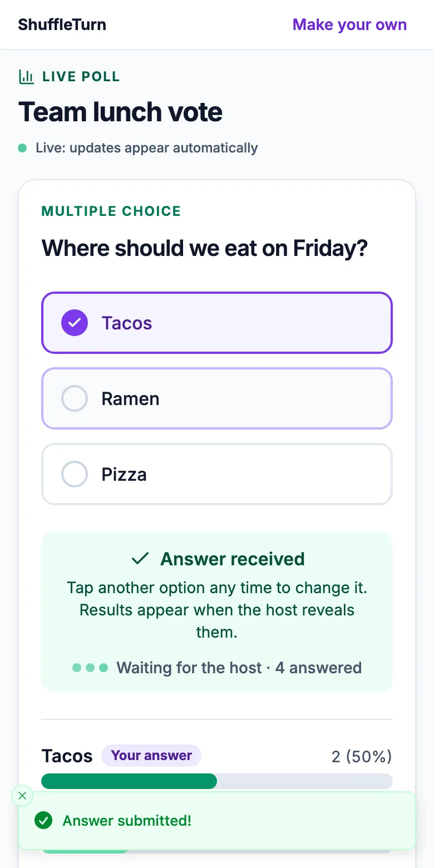Click the Tacos option card
Viewport: 434px width, 868px height.
217,323
